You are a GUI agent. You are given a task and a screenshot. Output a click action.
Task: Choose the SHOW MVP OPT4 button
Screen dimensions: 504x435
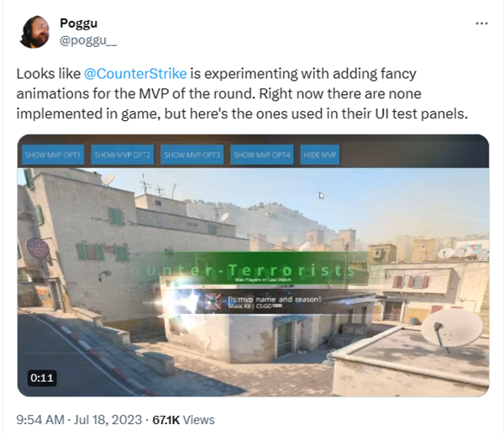pyautogui.click(x=262, y=155)
